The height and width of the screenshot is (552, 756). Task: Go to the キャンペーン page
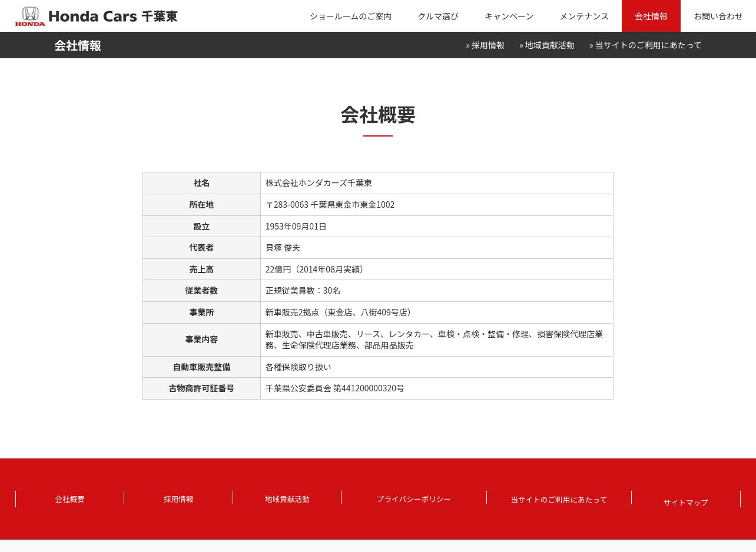tap(509, 16)
